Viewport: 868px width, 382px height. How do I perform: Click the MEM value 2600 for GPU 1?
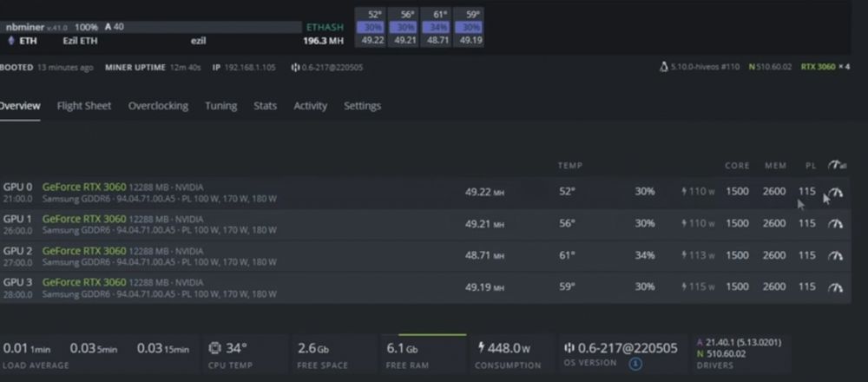pyautogui.click(x=774, y=223)
